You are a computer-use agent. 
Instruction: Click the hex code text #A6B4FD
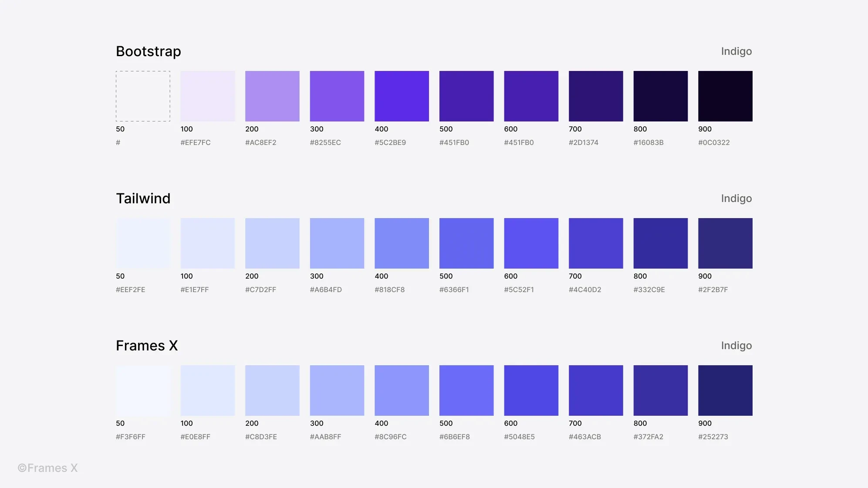[x=326, y=289]
